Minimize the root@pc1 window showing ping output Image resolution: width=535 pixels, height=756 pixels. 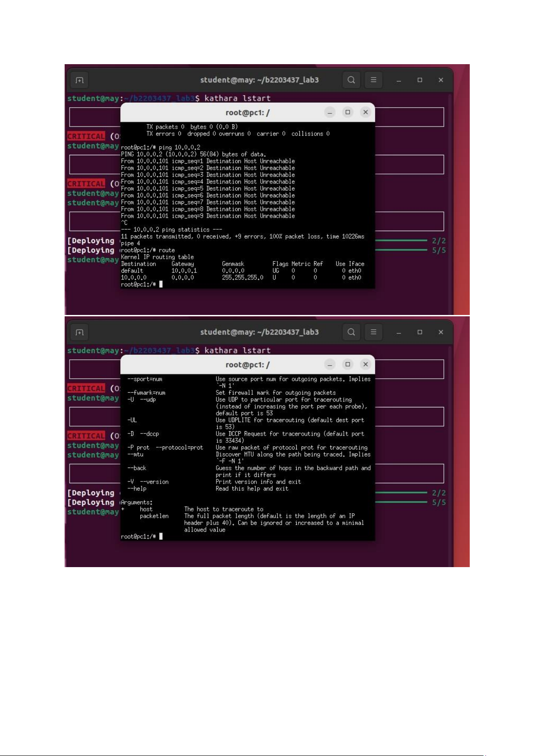tap(330, 112)
